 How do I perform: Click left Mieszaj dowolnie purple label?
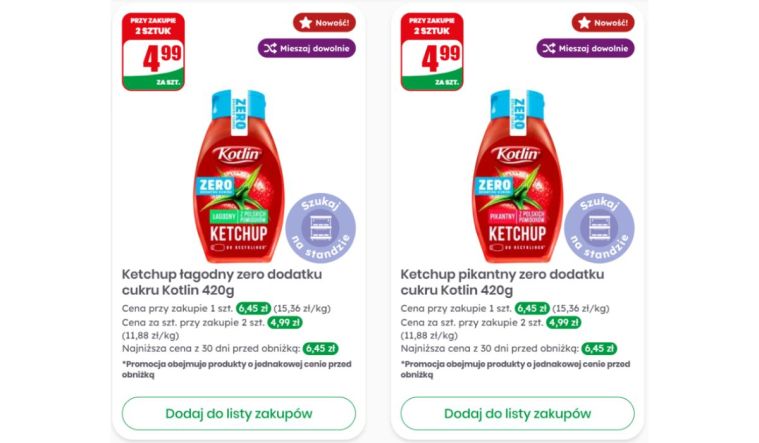coord(306,48)
